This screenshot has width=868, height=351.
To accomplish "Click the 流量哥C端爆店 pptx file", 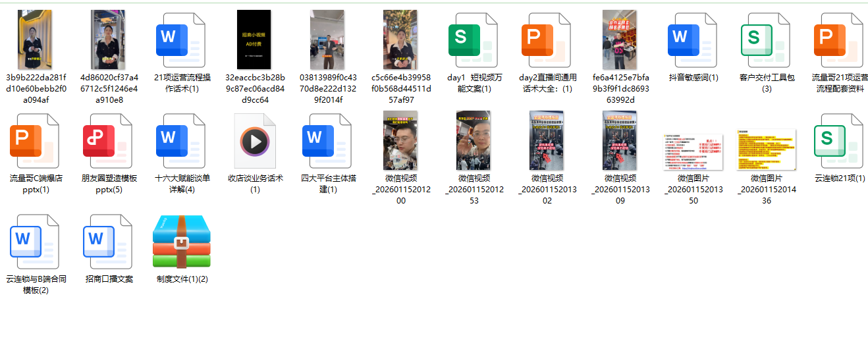I will (36, 140).
